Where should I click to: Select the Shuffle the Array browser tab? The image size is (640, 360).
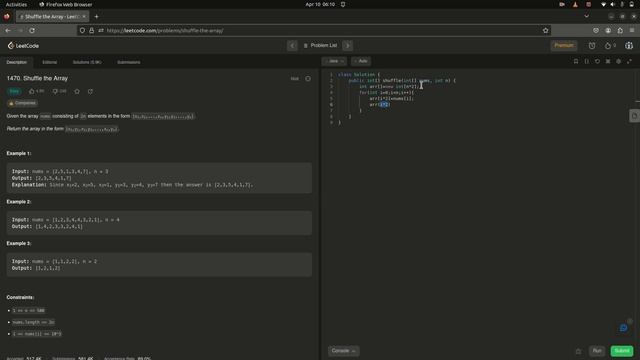click(x=52, y=17)
